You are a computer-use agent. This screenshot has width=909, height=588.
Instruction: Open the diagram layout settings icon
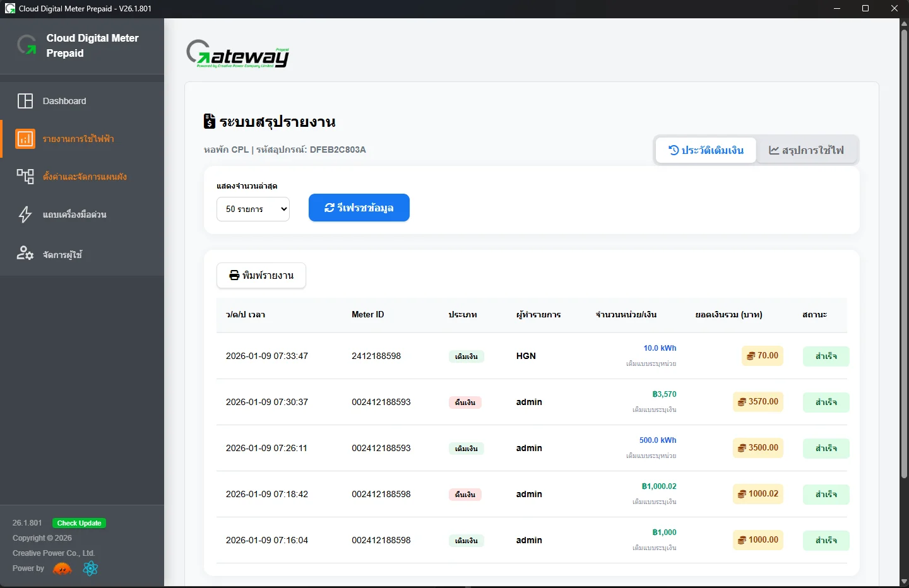click(x=25, y=176)
